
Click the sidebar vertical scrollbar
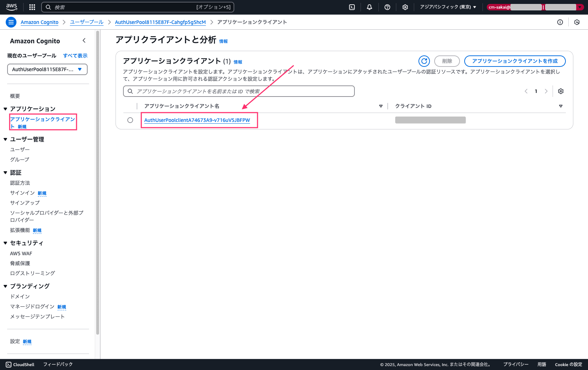click(x=98, y=182)
